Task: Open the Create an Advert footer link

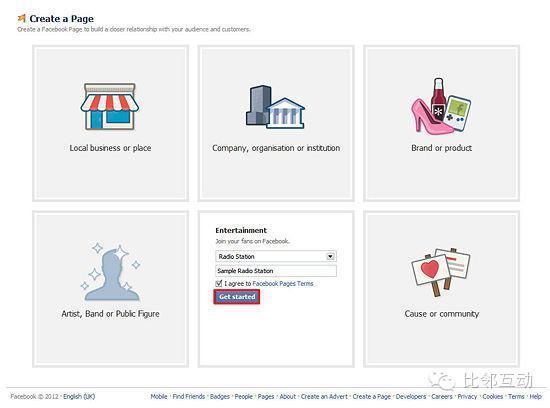Action: 324,396
